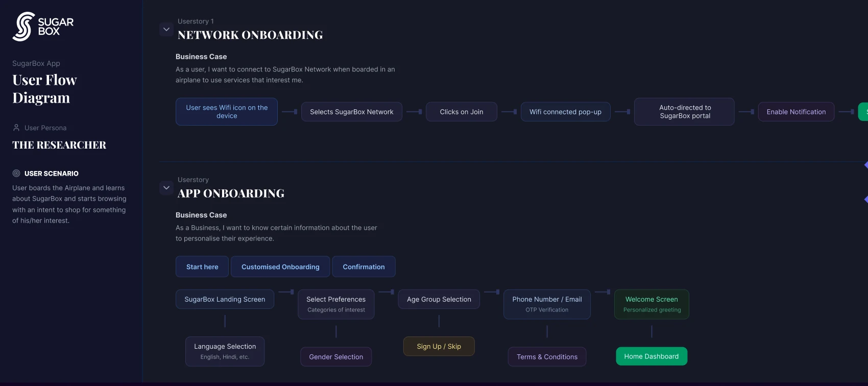
Task: Click the User Flow Diagram title
Action: [45, 89]
